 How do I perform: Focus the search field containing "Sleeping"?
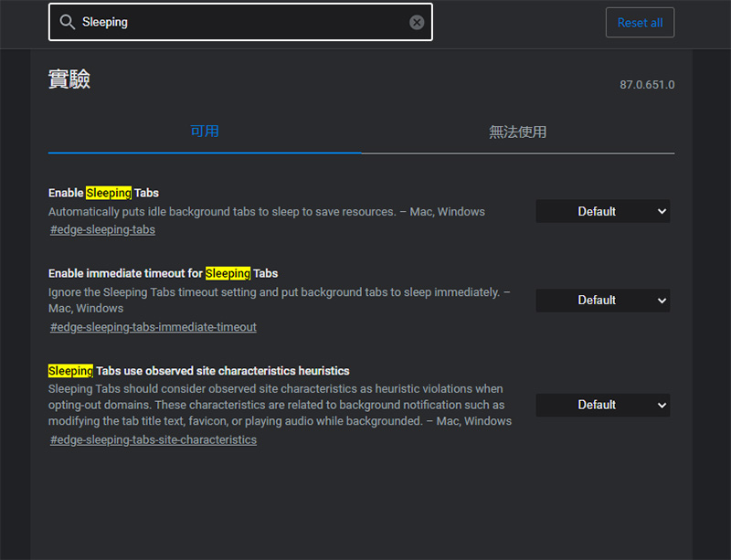click(x=238, y=22)
